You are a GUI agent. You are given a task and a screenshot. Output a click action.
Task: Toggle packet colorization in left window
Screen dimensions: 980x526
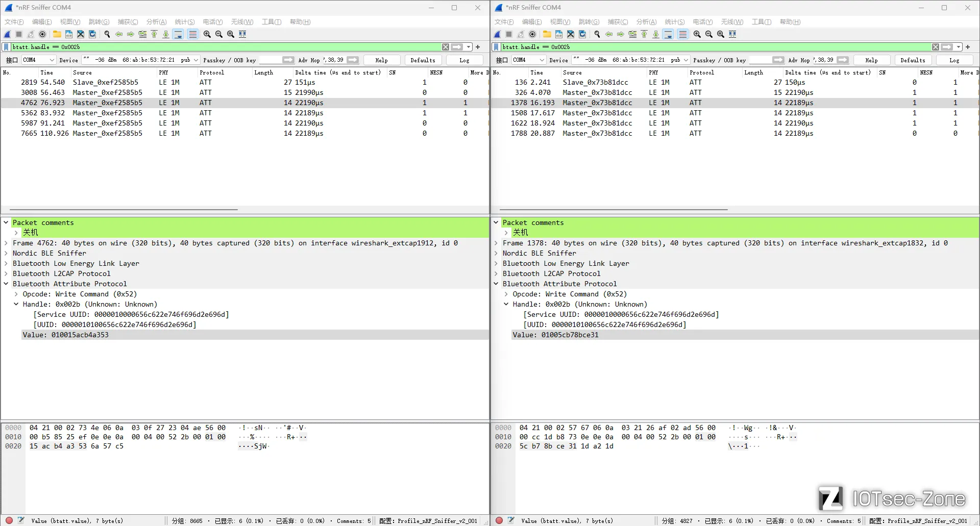(193, 34)
